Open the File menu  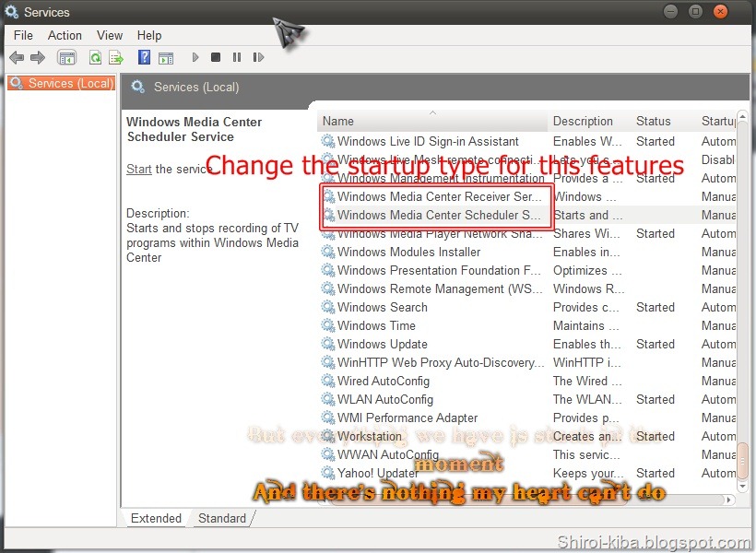[23, 35]
